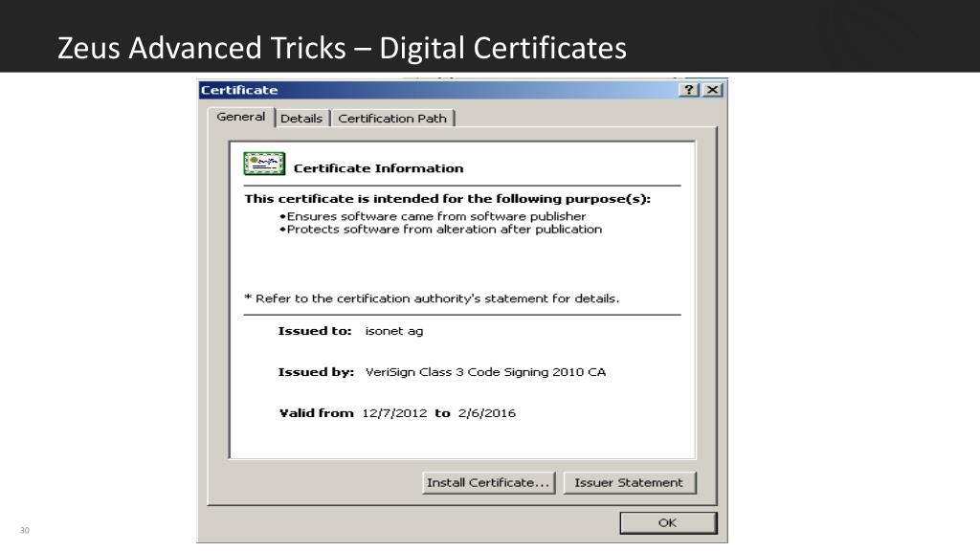Click the valid-from date 12/7/2012
The width and height of the screenshot is (980, 551).
[394, 413]
